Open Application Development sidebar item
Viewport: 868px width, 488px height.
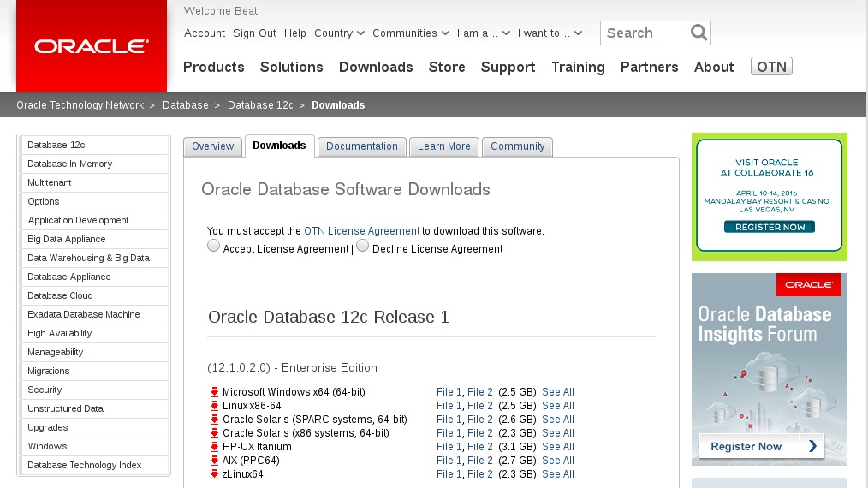[x=95, y=221]
